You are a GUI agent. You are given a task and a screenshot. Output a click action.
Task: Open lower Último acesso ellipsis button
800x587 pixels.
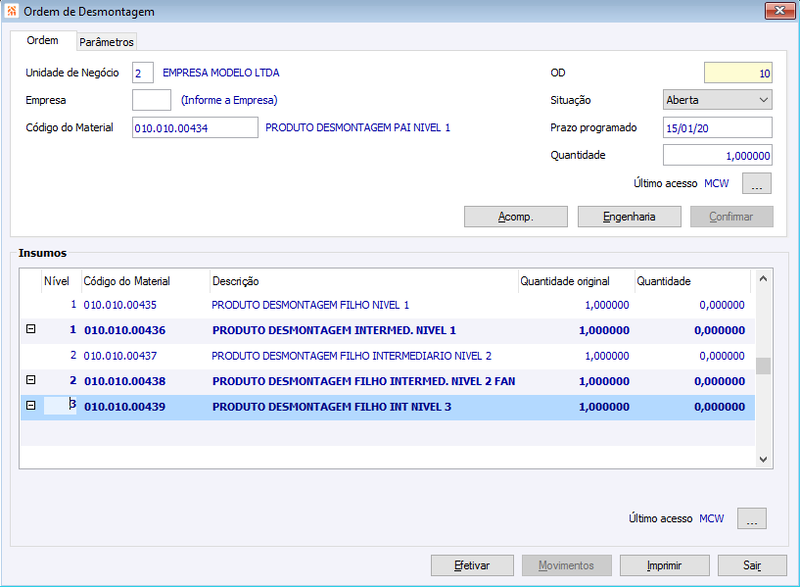pyautogui.click(x=752, y=518)
